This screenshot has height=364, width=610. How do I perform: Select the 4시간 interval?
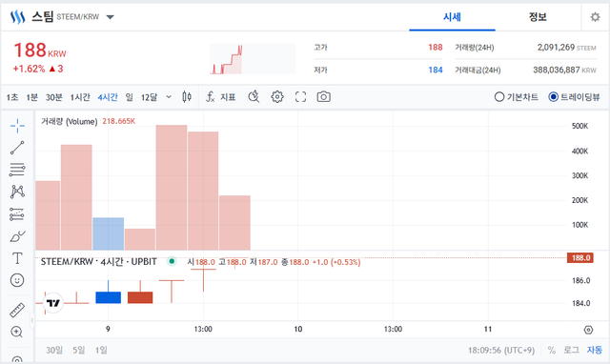[108, 97]
